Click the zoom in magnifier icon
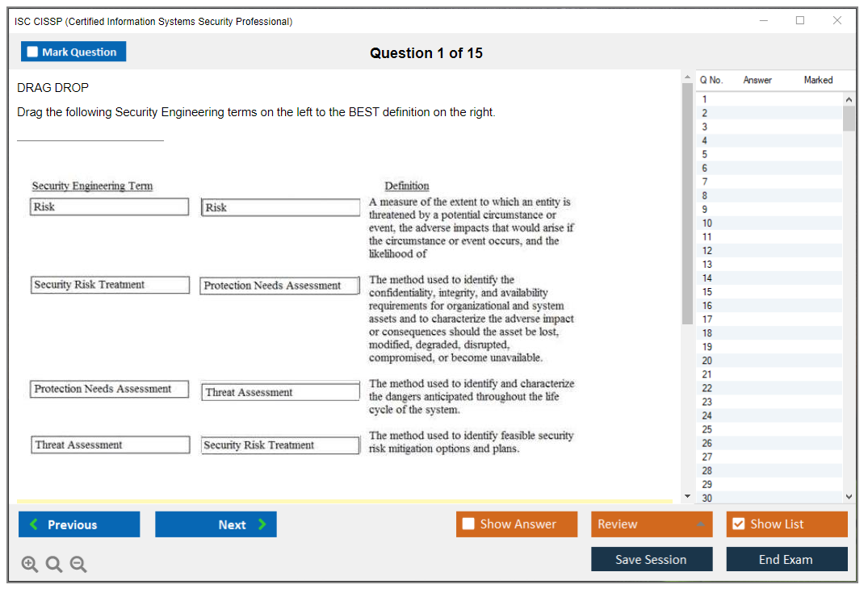868x593 pixels. click(30, 565)
